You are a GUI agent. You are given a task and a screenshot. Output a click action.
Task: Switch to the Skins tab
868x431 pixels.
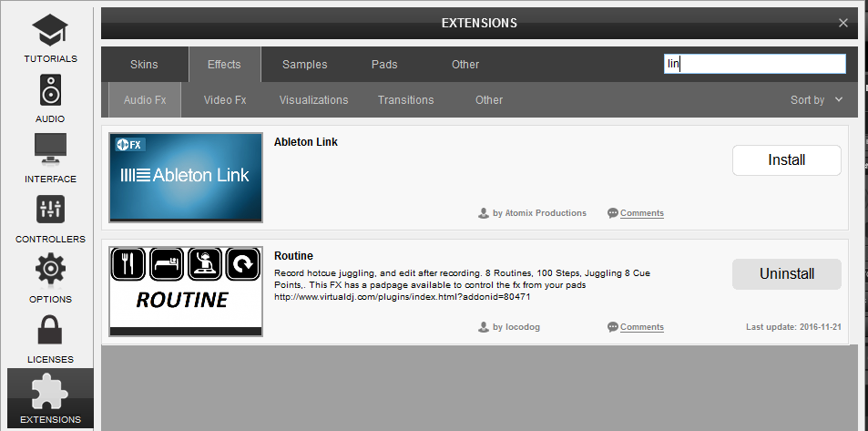[144, 65]
